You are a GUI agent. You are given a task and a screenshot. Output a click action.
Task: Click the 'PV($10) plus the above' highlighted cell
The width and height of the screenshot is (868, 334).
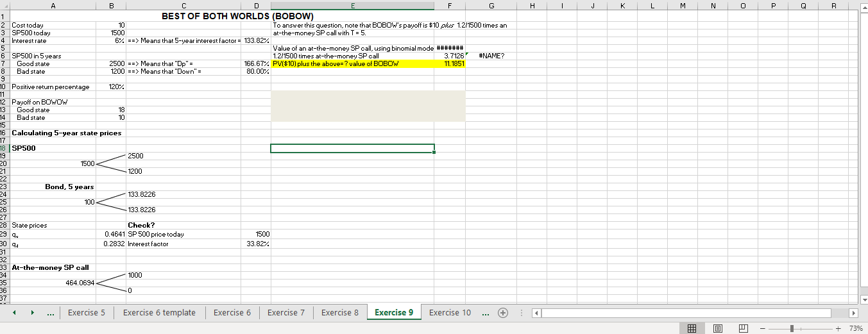(353, 63)
